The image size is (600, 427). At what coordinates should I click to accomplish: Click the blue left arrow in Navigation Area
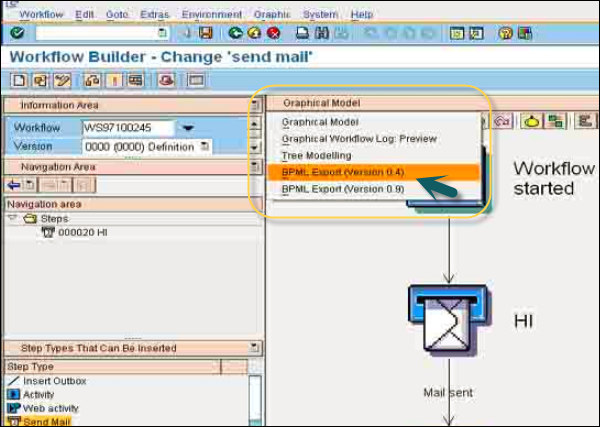13,186
